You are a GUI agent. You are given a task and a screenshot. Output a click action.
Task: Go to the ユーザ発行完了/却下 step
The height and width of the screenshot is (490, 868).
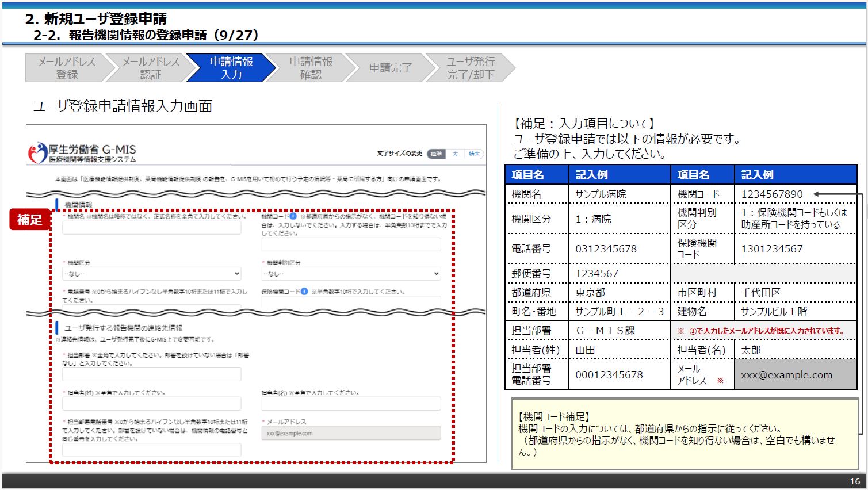[470, 68]
